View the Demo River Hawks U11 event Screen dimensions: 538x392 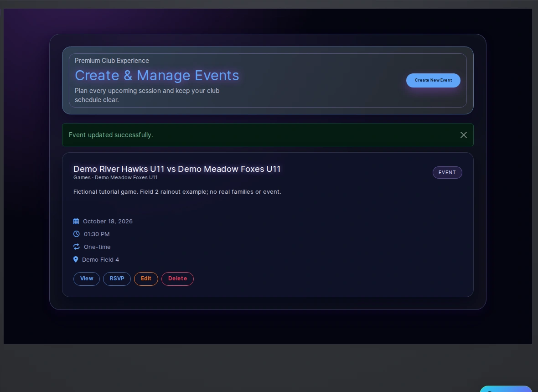pos(87,279)
